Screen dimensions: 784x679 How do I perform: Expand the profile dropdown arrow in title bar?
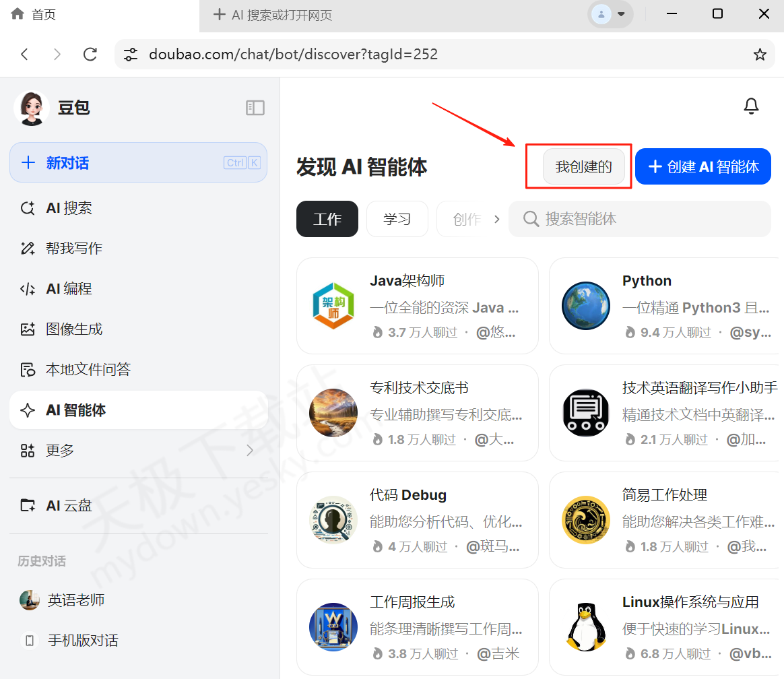(621, 15)
